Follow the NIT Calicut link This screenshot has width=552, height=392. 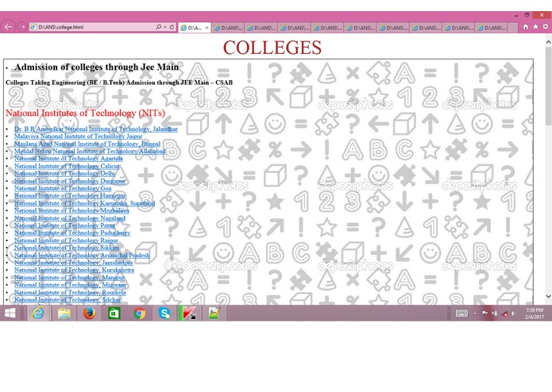point(67,166)
